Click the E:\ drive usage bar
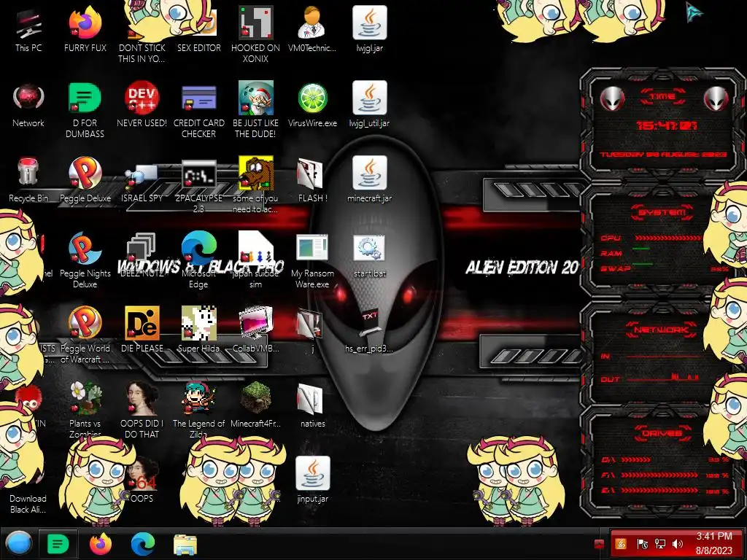747x560 pixels. pyautogui.click(x=659, y=490)
